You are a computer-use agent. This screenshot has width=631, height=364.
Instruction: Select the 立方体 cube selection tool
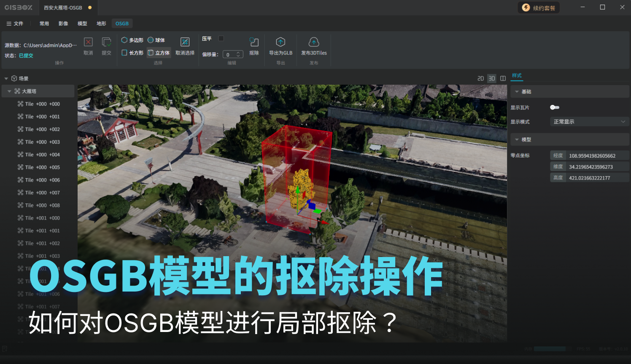tap(159, 53)
